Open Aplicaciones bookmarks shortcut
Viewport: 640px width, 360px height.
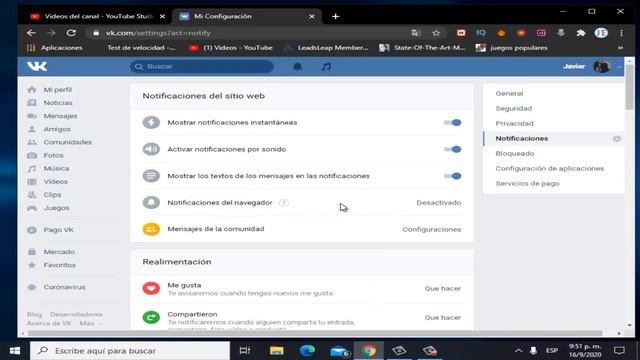[54, 48]
